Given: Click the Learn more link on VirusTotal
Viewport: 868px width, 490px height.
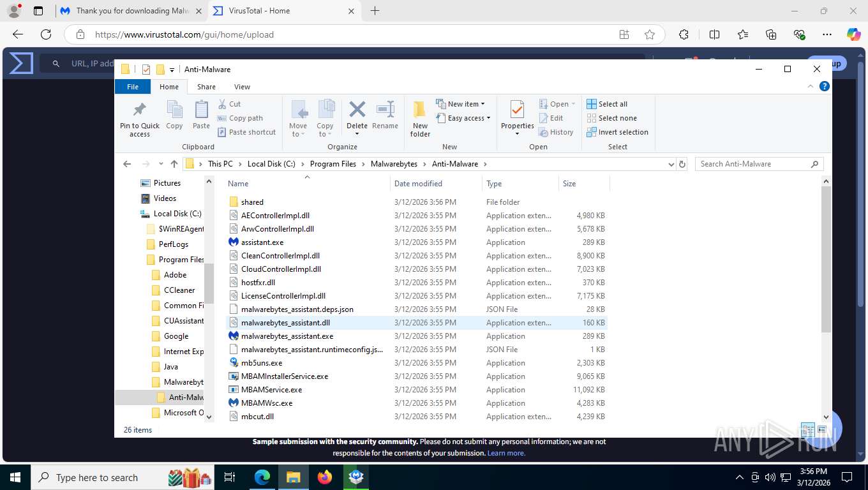Looking at the screenshot, I should (506, 453).
